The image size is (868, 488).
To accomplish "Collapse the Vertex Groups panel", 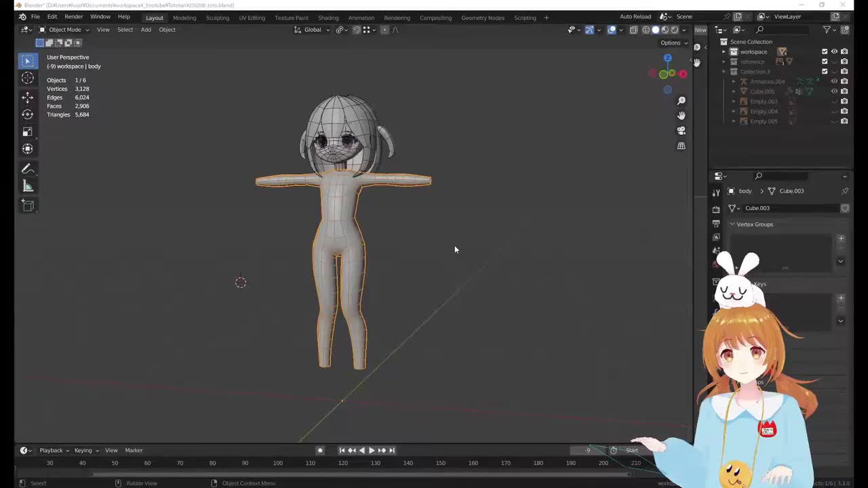I will pos(732,224).
